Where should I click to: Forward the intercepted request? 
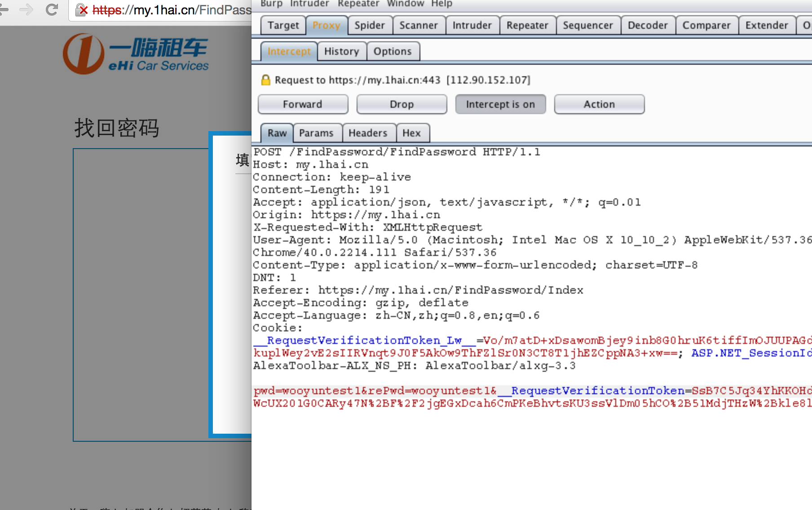[303, 104]
